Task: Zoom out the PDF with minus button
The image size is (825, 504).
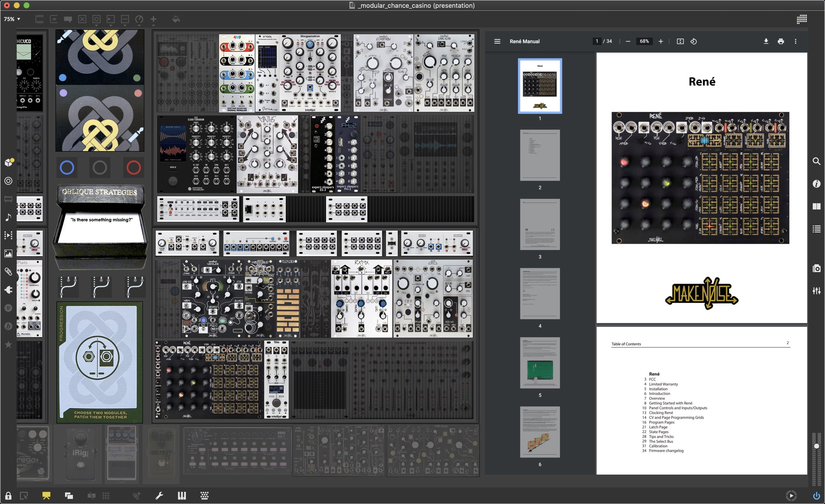Action: (628, 42)
